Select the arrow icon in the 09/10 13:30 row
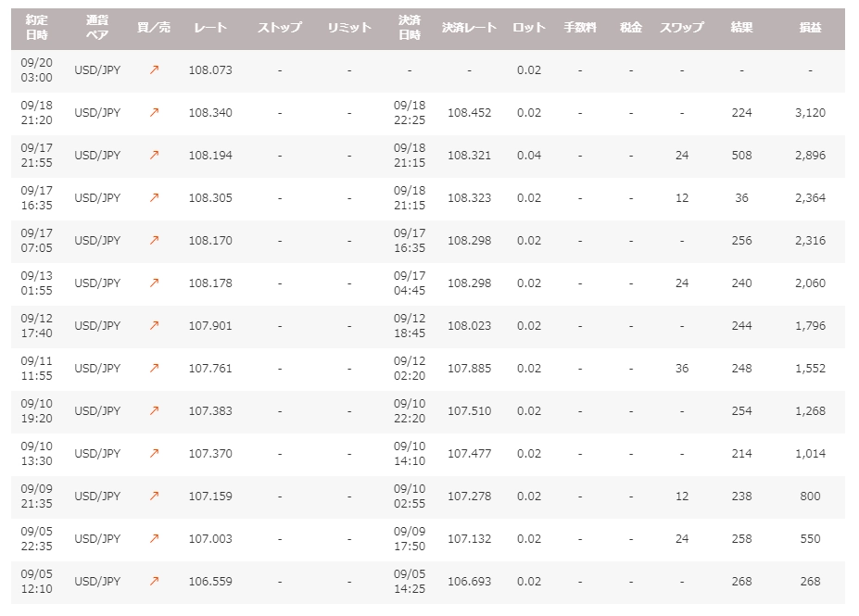 (x=154, y=453)
